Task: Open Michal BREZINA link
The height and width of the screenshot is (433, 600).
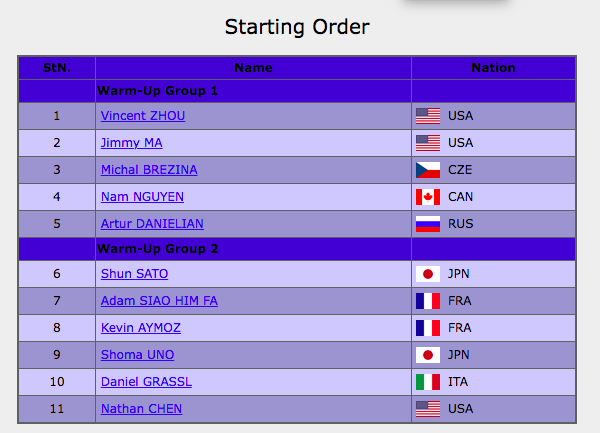Action: point(149,169)
